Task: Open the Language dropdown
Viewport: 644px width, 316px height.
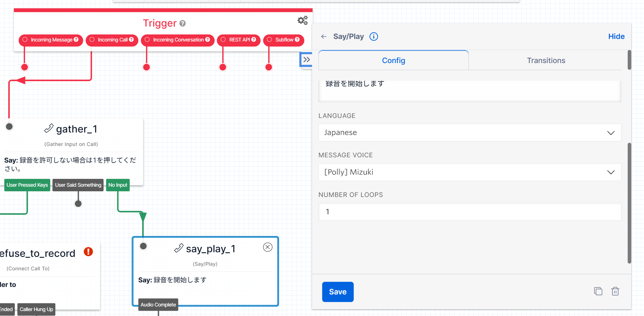Action: tap(470, 132)
